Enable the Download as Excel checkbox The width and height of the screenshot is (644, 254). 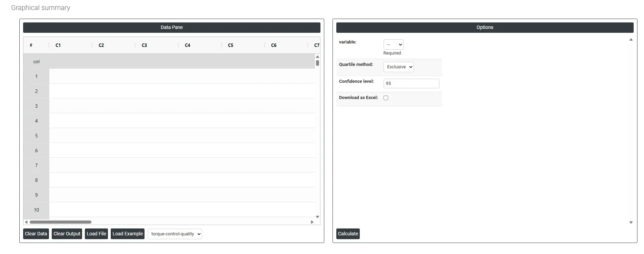click(386, 98)
